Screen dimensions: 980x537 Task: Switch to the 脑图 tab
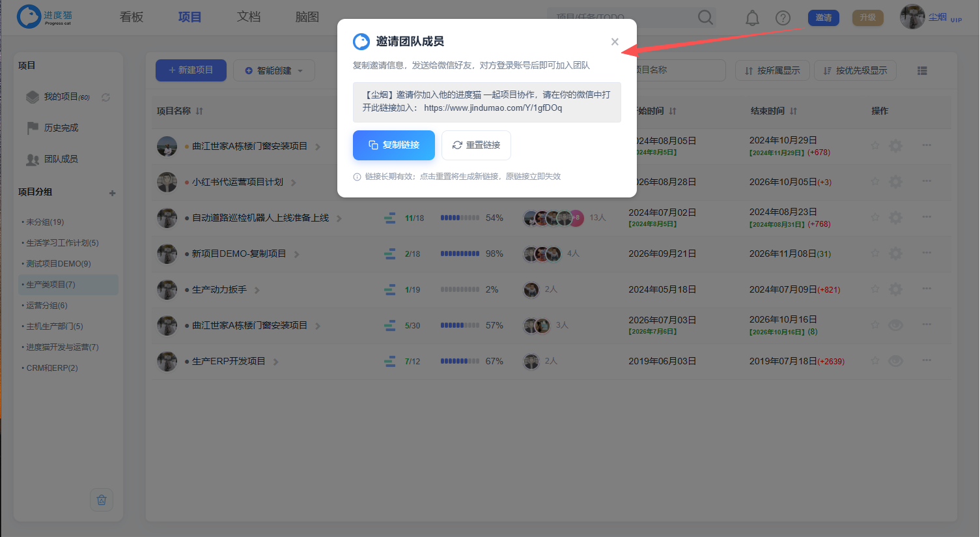307,17
